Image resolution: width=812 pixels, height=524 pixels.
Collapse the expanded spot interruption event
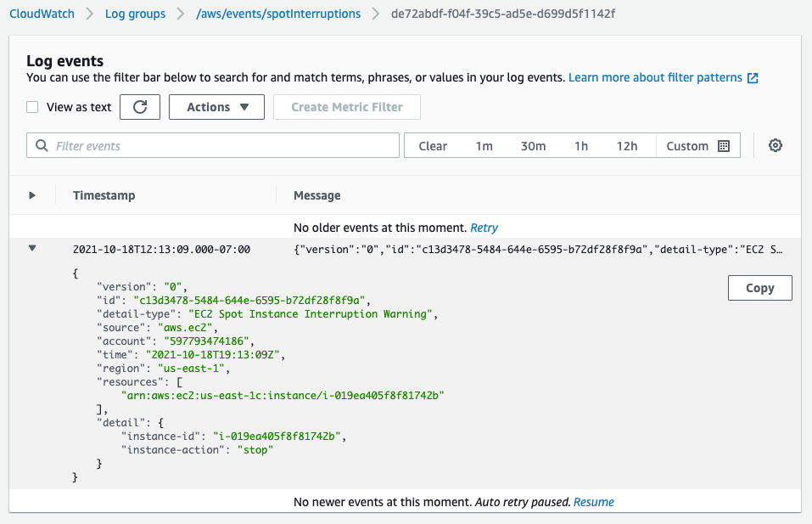[32, 248]
